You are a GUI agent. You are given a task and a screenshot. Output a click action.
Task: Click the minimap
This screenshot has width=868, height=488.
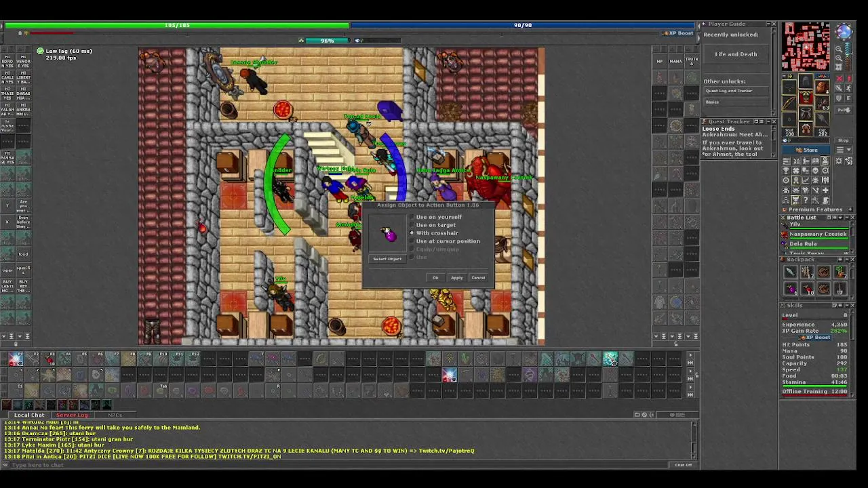coord(806,46)
